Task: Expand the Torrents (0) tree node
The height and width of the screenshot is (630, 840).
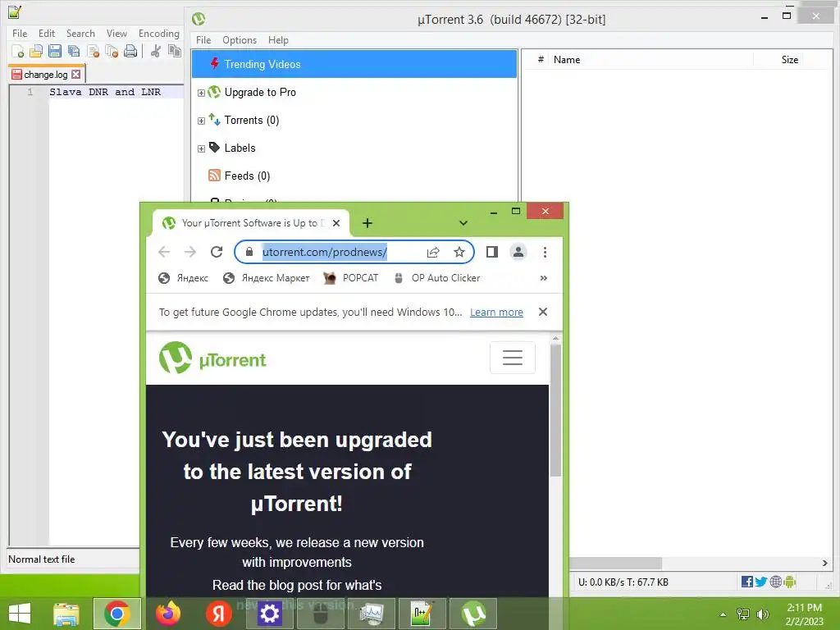Action: (x=202, y=121)
